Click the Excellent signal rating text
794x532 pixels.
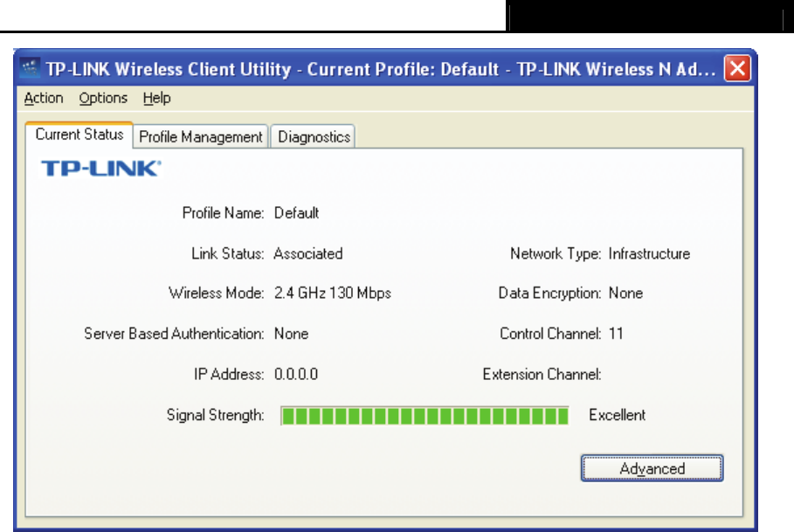pos(618,415)
